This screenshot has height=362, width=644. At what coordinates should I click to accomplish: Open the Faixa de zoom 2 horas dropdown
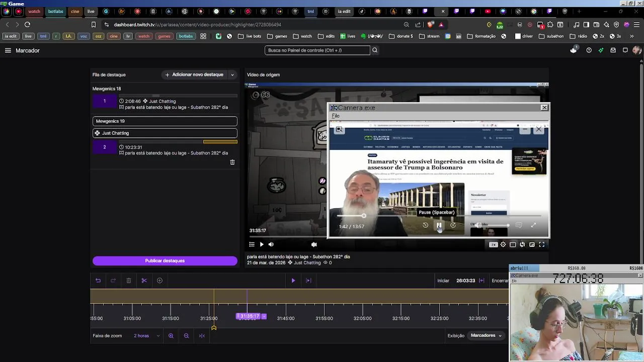coord(146,336)
